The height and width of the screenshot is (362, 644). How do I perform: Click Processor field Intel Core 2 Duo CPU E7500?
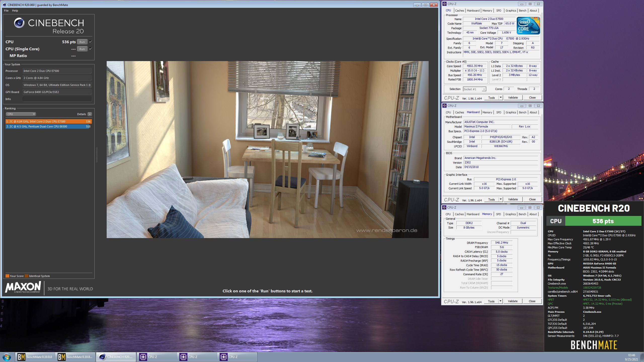pos(57,71)
